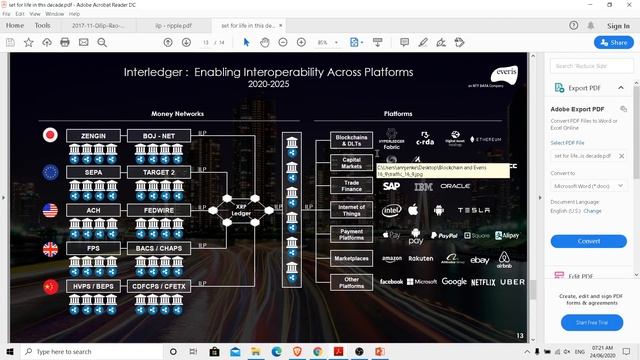This screenshot has height=360, width=640.
Task: Open the Help question mark icon
Action: point(573,25)
